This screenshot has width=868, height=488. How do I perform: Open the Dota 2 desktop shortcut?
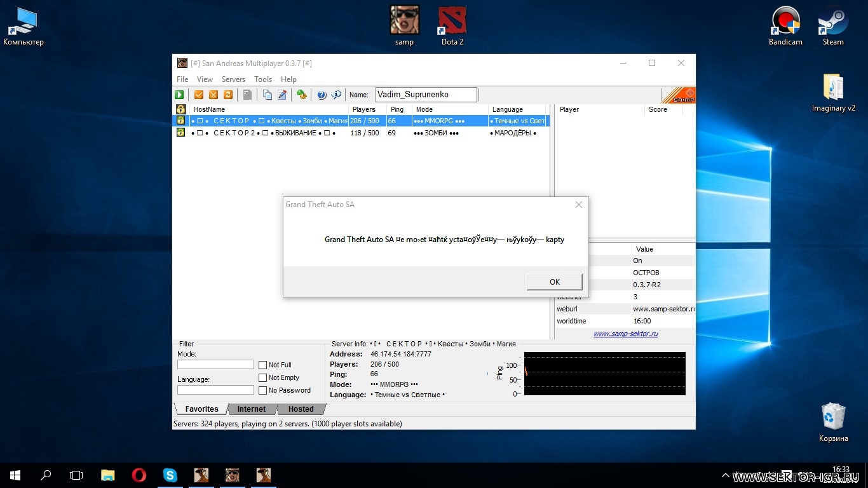point(452,26)
